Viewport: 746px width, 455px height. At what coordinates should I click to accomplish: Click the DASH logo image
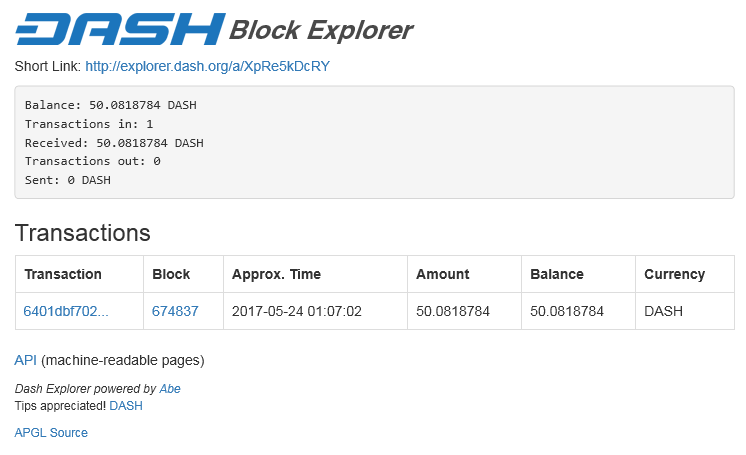click(x=120, y=30)
